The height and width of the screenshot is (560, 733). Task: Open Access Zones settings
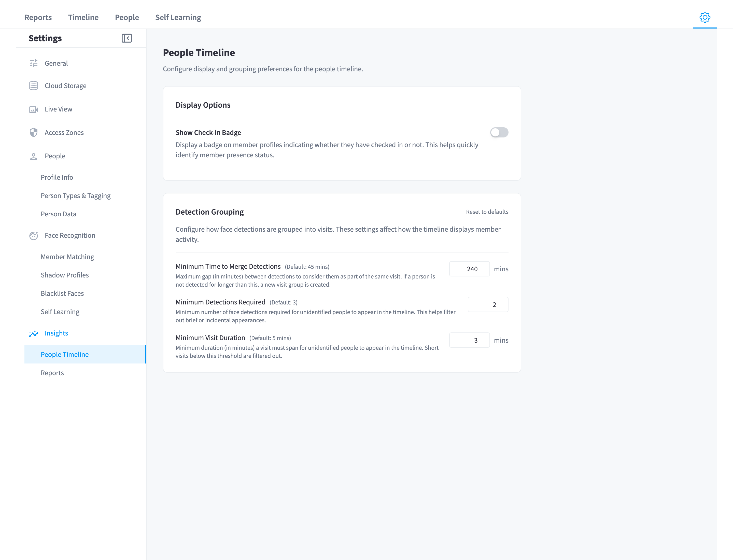click(64, 132)
